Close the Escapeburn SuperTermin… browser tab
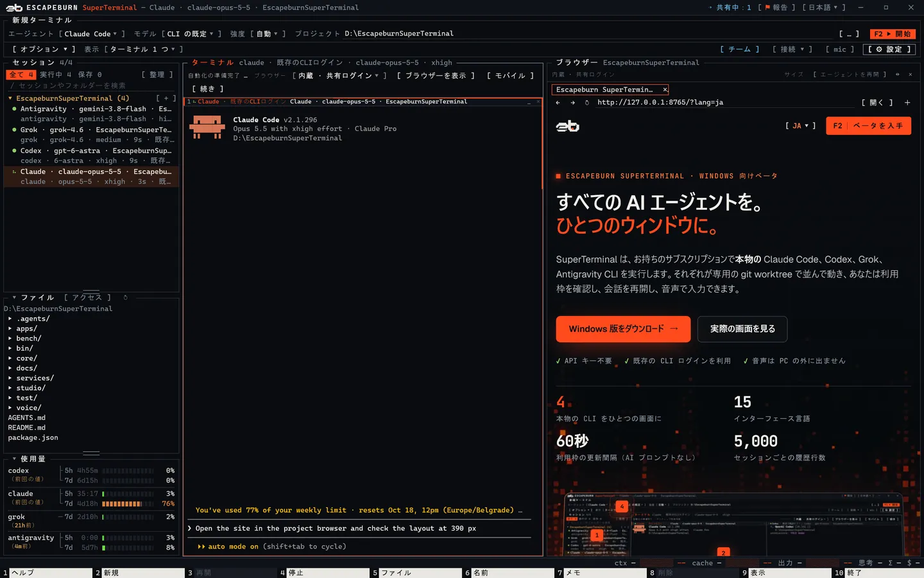This screenshot has height=578, width=924. tap(665, 90)
